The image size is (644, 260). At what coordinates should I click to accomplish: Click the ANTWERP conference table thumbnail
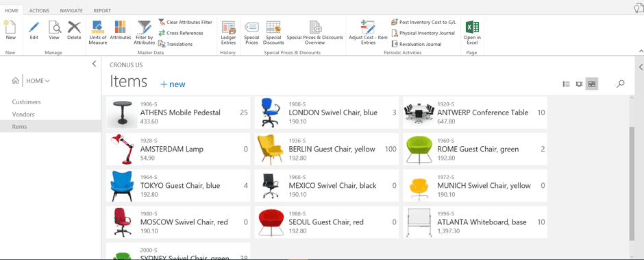click(x=419, y=113)
